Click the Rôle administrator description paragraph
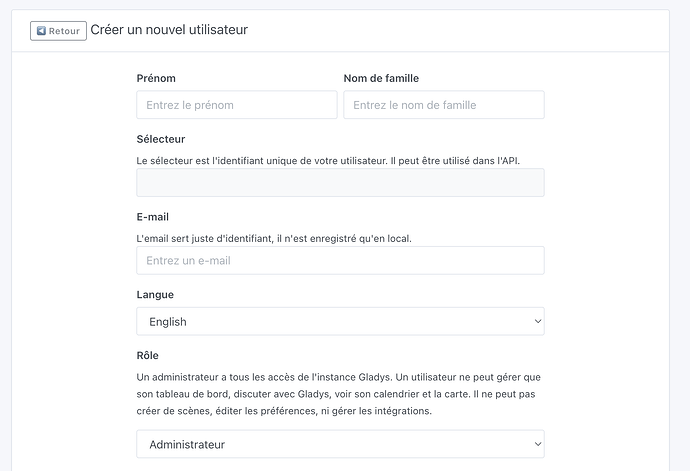 338,393
